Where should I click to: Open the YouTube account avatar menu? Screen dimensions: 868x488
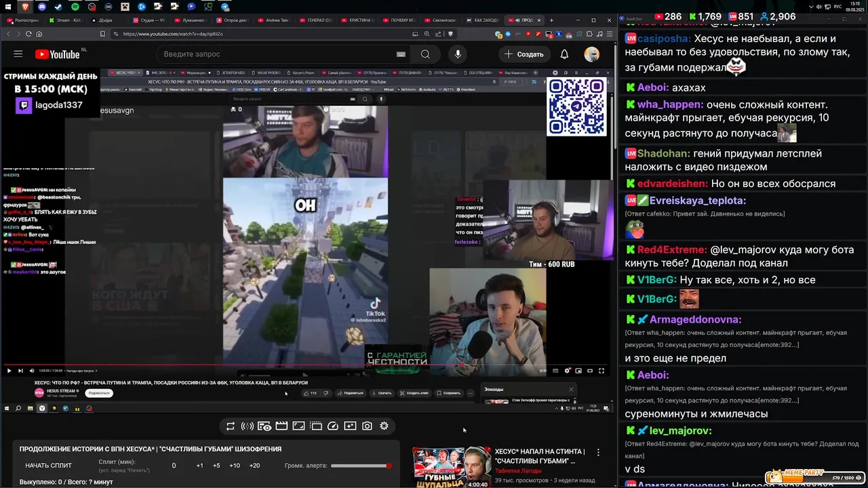[592, 54]
